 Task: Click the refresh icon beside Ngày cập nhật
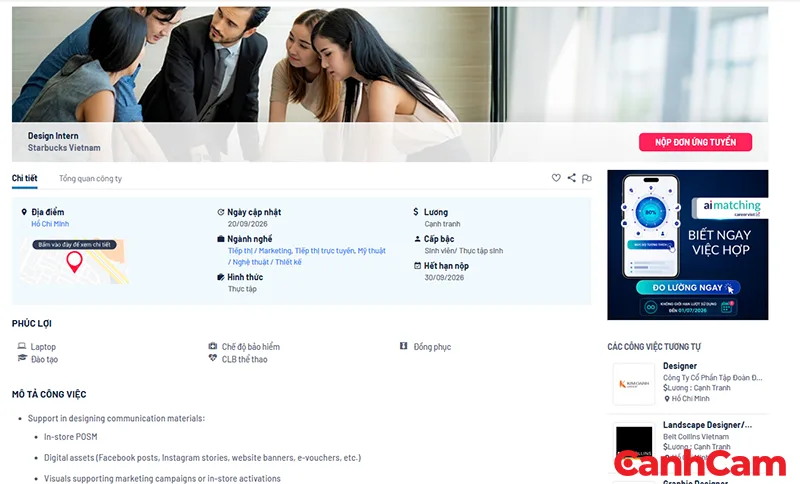(220, 212)
